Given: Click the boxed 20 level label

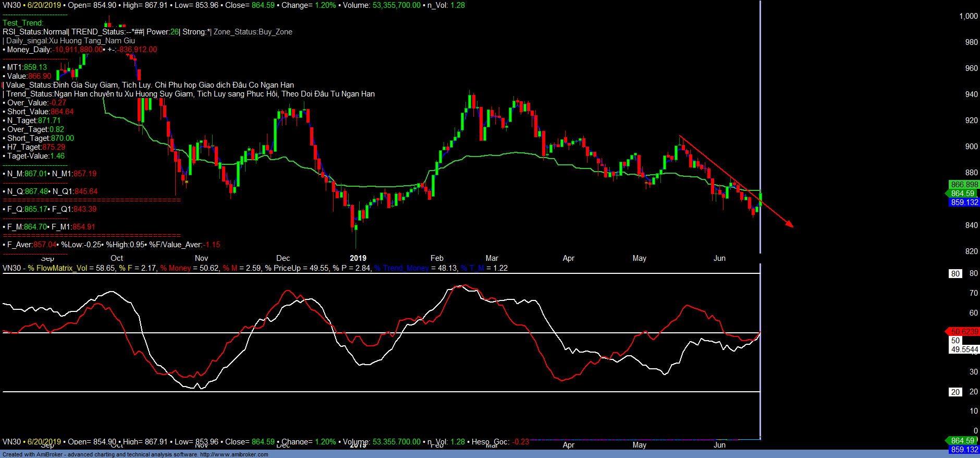Looking at the screenshot, I should (x=955, y=392).
